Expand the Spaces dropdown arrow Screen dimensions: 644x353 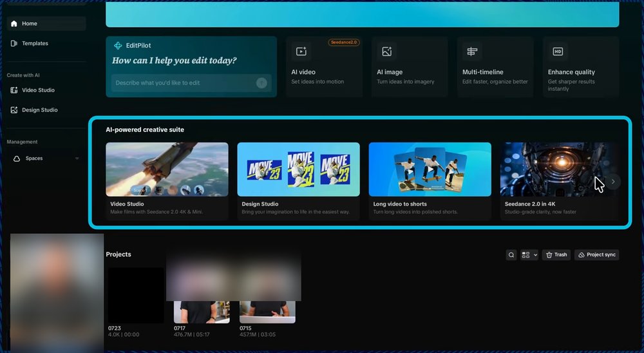[77, 158]
